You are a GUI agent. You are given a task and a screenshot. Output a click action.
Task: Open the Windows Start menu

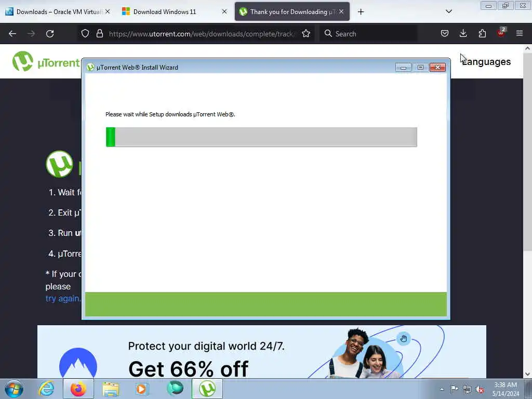(x=14, y=389)
